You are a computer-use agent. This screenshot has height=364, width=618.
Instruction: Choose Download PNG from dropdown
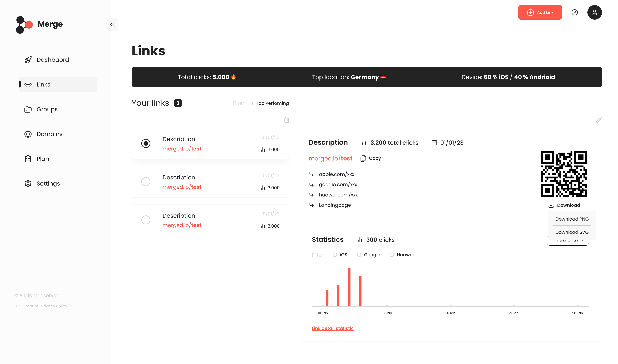572,219
